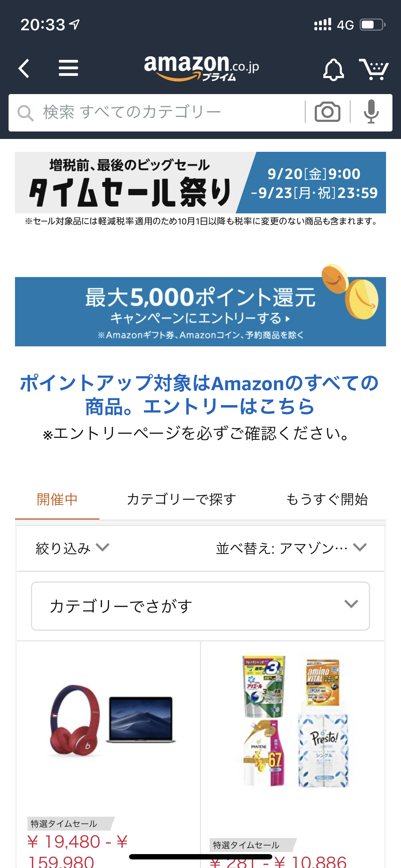Open the headphones and laptop deal thumbnail
The height and width of the screenshot is (868, 401).
[x=111, y=720]
